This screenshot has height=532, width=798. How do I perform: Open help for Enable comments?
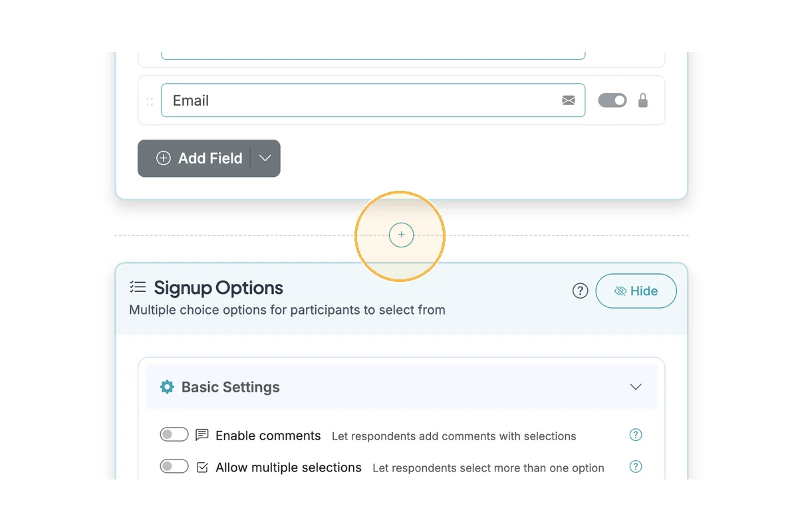point(636,435)
